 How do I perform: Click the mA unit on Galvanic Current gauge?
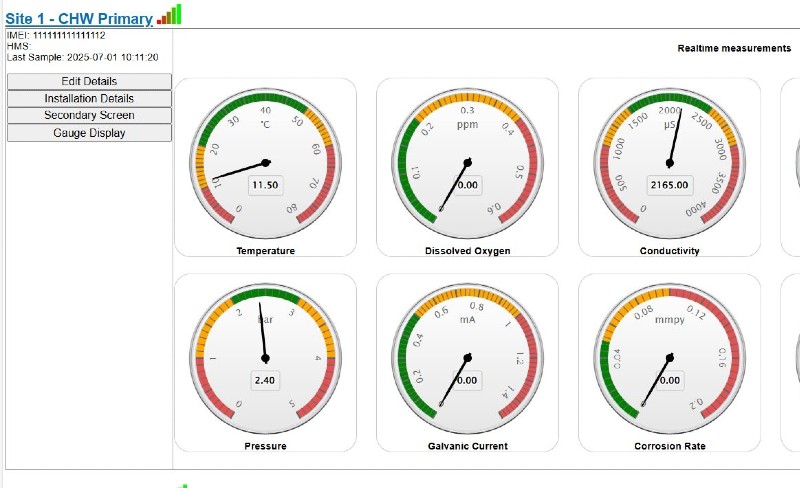[467, 320]
